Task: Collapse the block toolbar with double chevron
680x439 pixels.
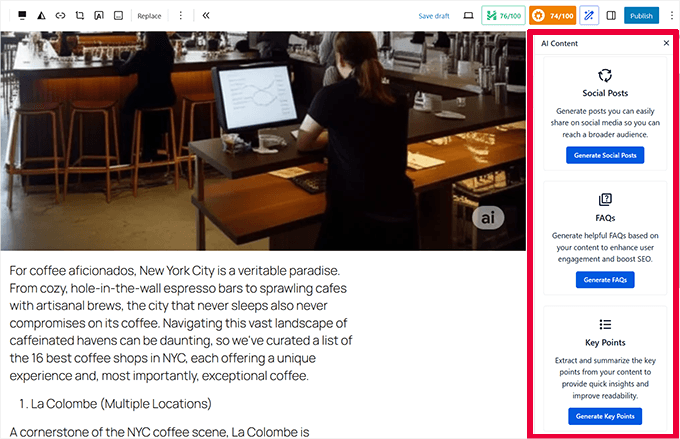Action: tap(206, 16)
